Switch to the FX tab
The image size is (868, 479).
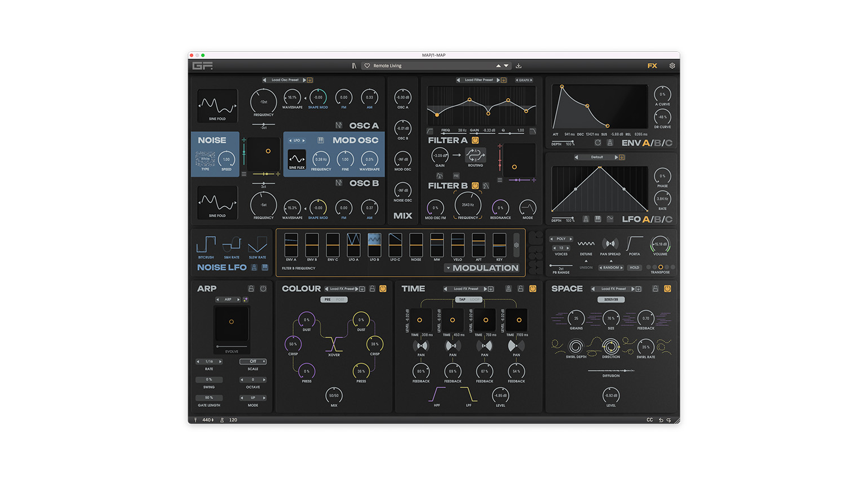click(x=652, y=66)
